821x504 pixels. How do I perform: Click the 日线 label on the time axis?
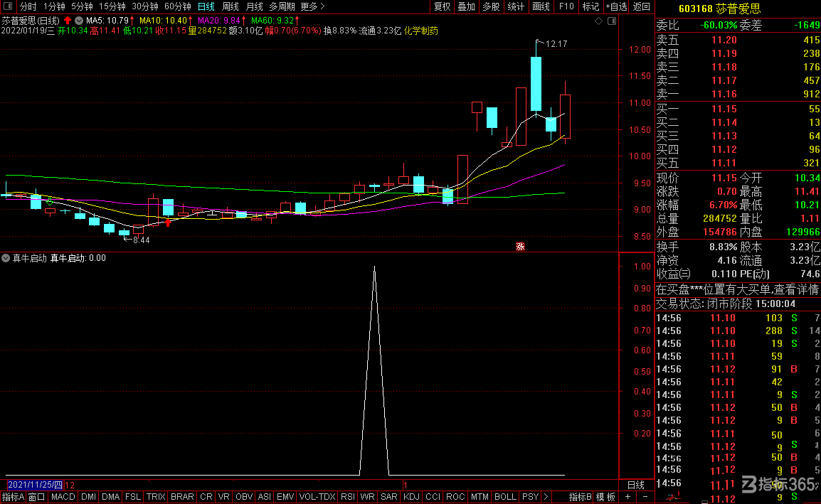pos(635,485)
